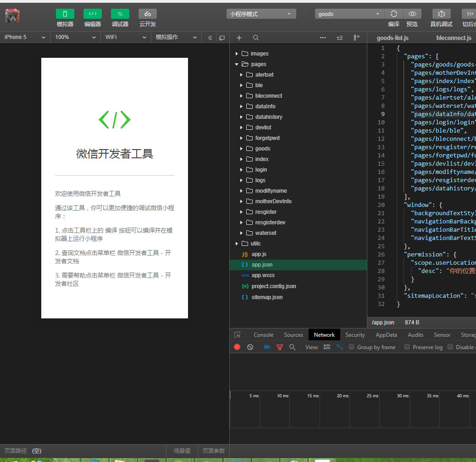
Task: Expand the bleconnect folder
Action: click(x=241, y=96)
